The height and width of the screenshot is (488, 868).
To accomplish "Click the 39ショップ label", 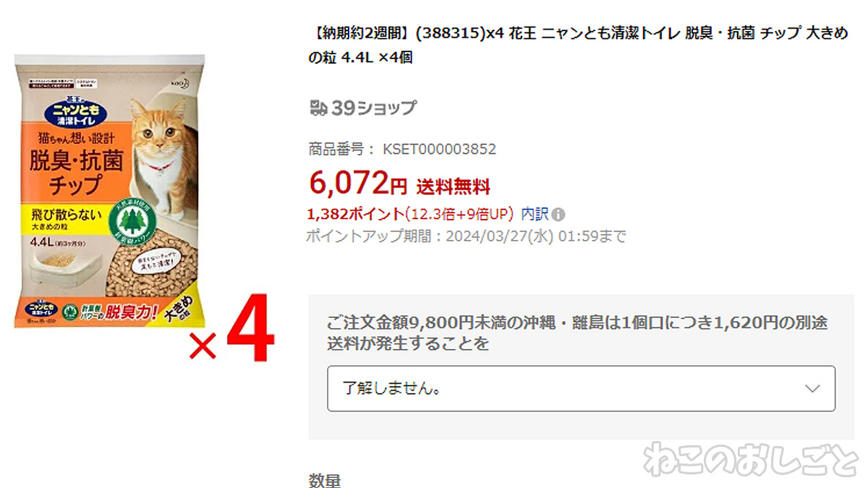I will point(374,108).
